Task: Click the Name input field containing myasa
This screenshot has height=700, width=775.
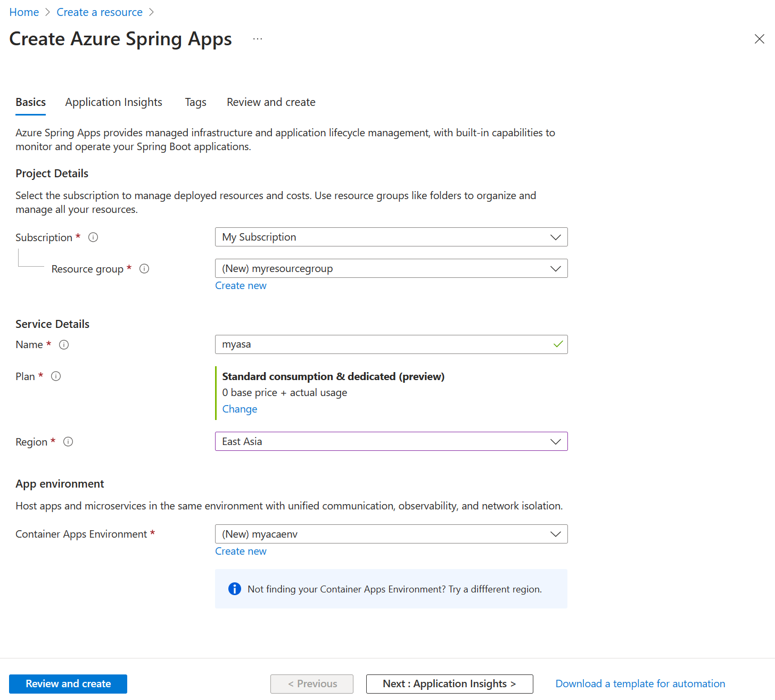Action: coord(383,344)
